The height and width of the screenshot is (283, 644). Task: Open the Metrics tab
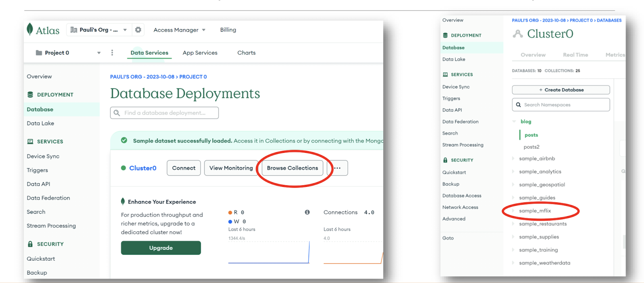(615, 55)
